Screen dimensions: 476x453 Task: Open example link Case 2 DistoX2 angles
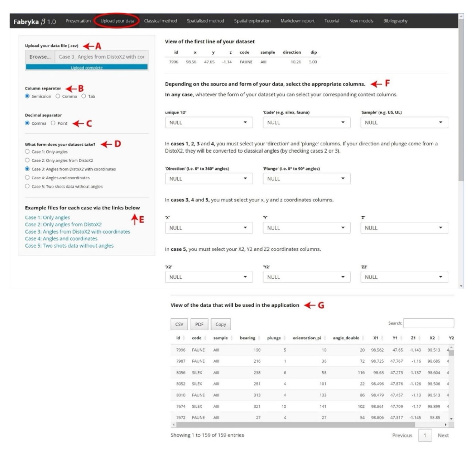(63, 224)
